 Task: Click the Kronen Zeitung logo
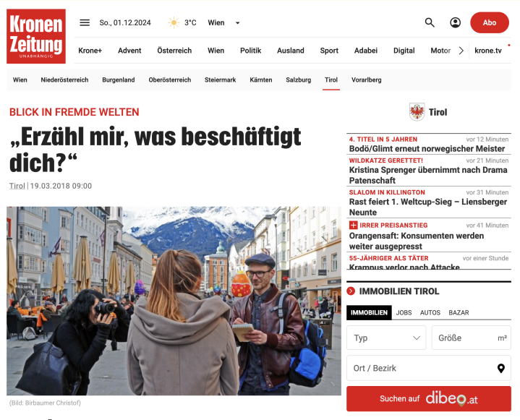(x=36, y=36)
